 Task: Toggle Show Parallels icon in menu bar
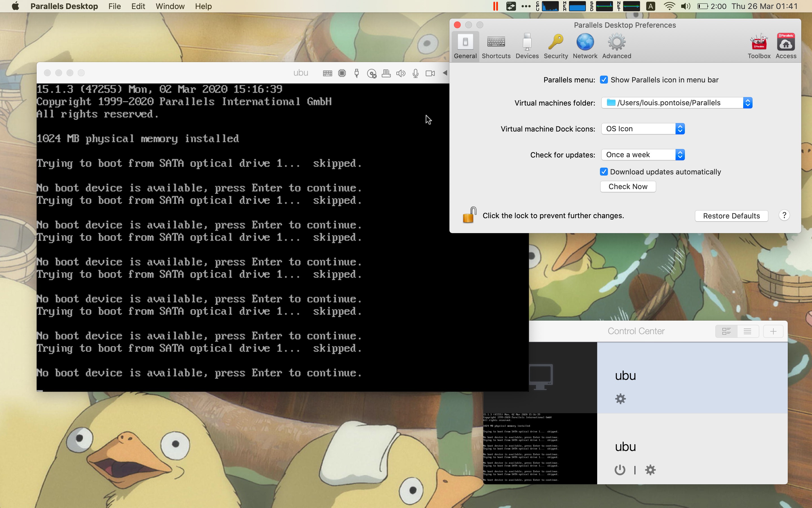click(x=604, y=80)
